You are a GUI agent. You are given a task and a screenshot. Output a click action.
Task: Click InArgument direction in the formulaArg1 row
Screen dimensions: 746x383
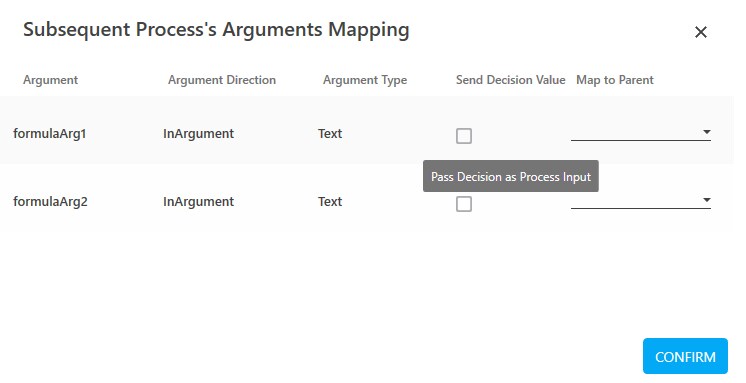click(198, 134)
